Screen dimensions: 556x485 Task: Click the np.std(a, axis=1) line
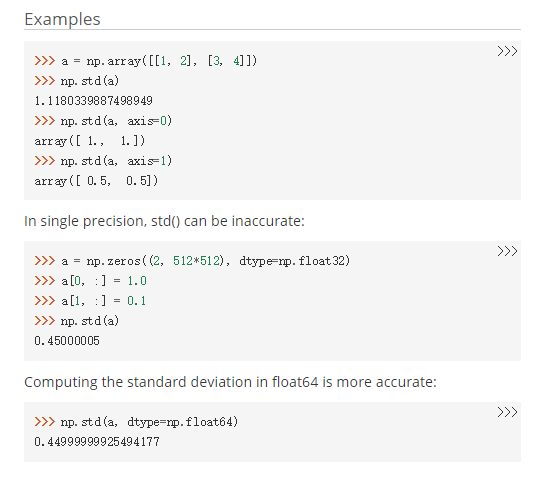(x=103, y=161)
